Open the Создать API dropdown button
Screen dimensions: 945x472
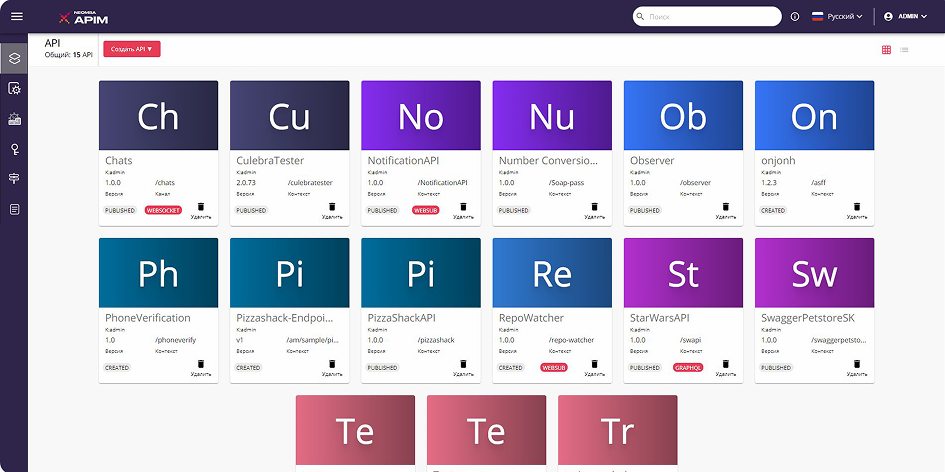(x=132, y=49)
